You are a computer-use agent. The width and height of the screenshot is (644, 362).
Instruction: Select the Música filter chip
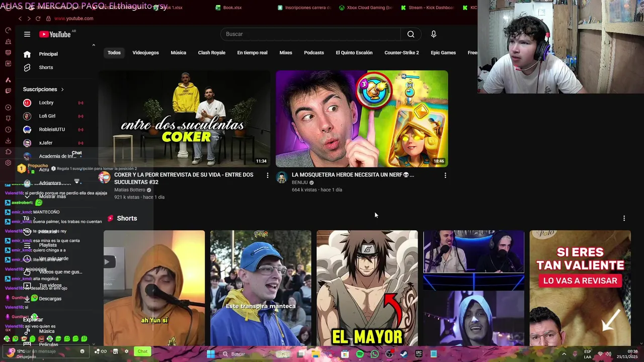point(178,53)
